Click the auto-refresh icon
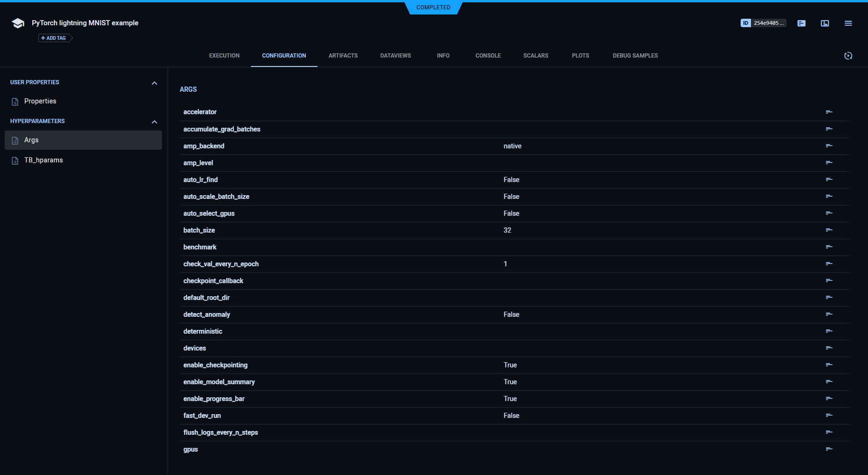The width and height of the screenshot is (868, 475). tap(848, 56)
